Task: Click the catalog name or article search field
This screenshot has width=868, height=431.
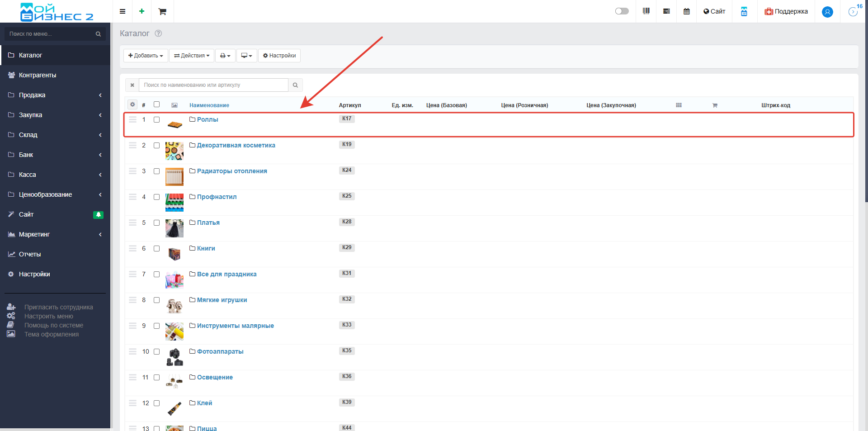Action: (x=213, y=85)
